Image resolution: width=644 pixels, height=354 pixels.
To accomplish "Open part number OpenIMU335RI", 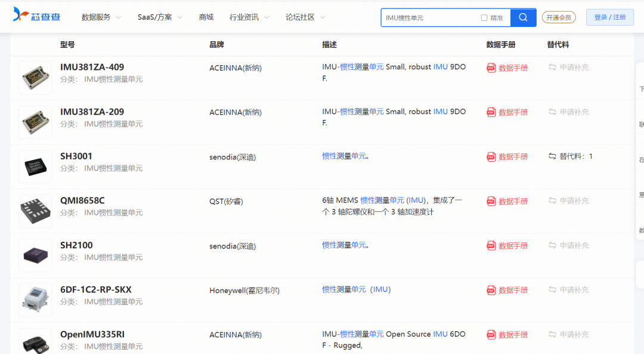I will pos(92,334).
